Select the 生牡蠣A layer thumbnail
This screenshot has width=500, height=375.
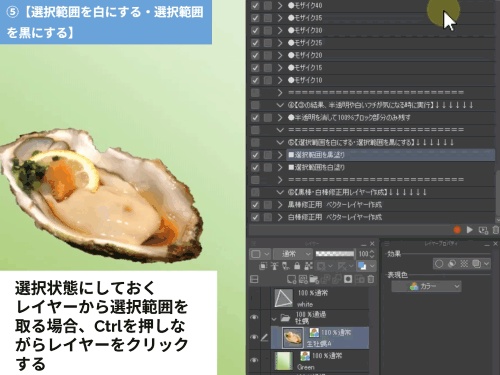tap(293, 338)
